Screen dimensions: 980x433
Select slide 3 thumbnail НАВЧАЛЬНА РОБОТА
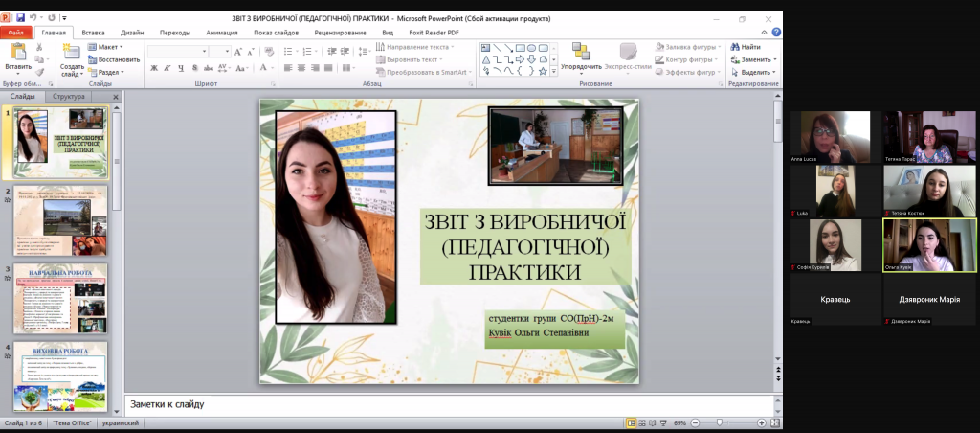[60, 298]
